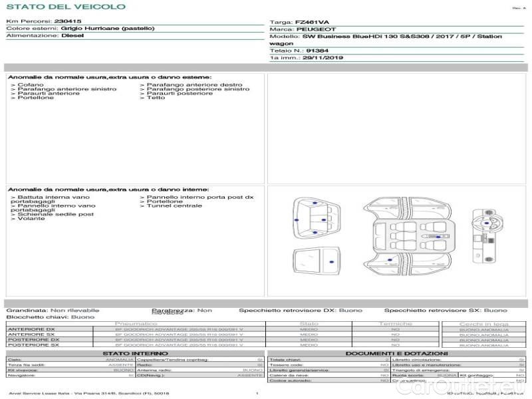The image size is (532, 399).
Task: Select the 'Terza fila sedili' row label
Action: point(27,365)
